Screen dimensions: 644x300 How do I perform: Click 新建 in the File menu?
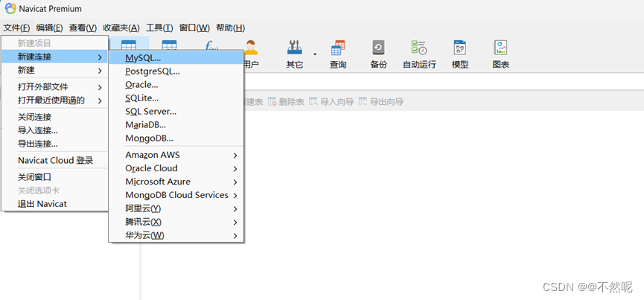[55, 71]
